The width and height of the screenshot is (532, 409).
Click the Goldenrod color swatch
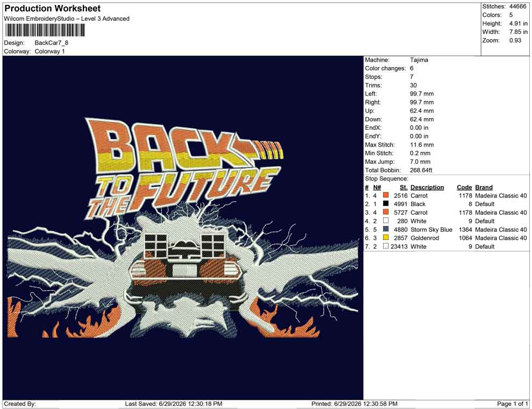point(386,238)
